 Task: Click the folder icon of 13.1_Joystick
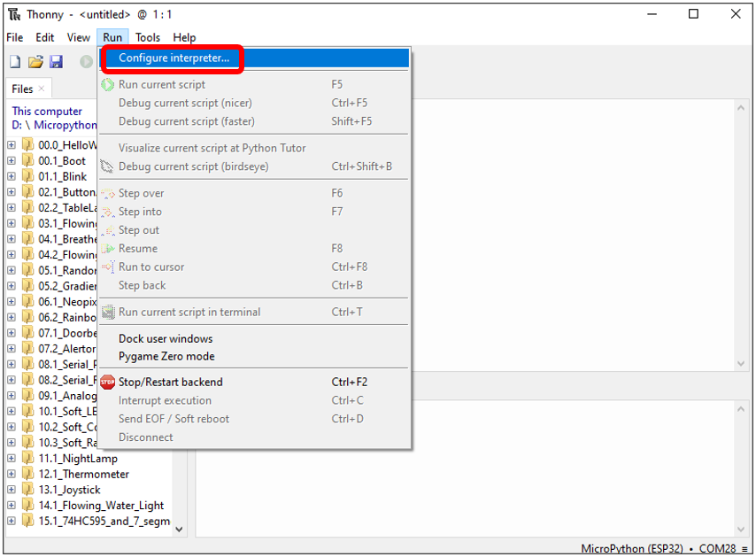click(28, 490)
